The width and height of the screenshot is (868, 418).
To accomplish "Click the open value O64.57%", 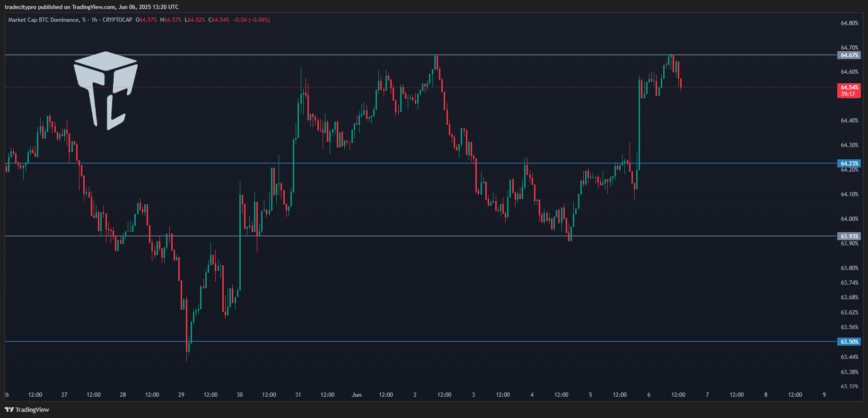I will click(x=146, y=20).
